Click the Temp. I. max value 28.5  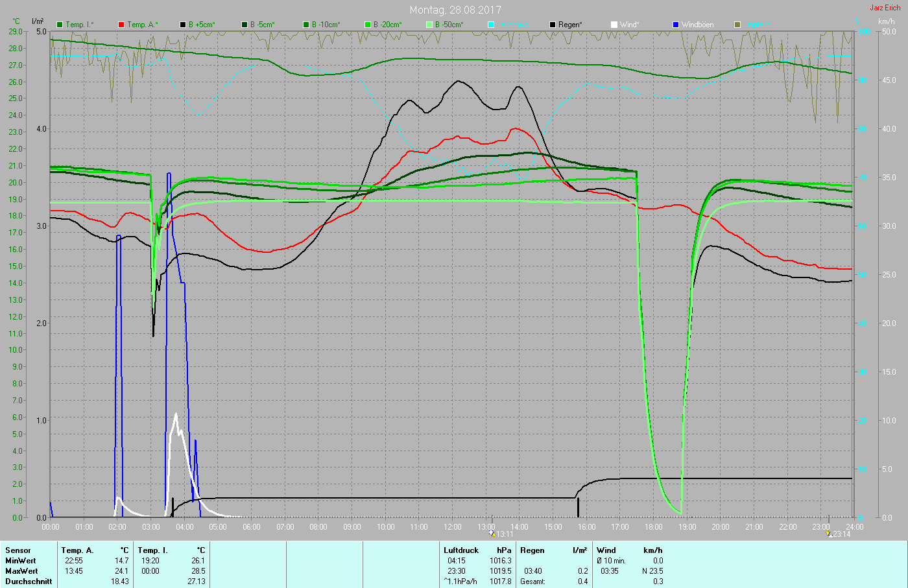click(x=198, y=571)
